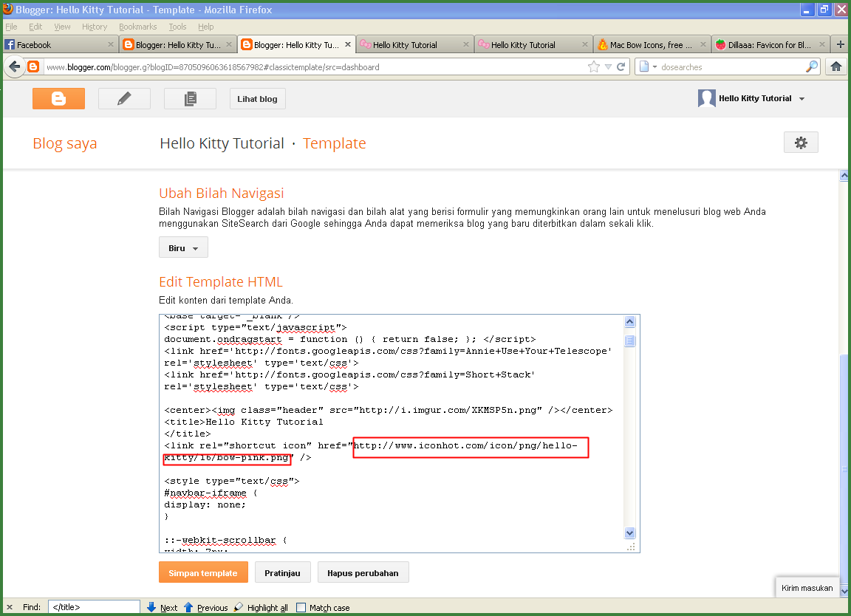Click the orange Blogger home icon button

58,99
